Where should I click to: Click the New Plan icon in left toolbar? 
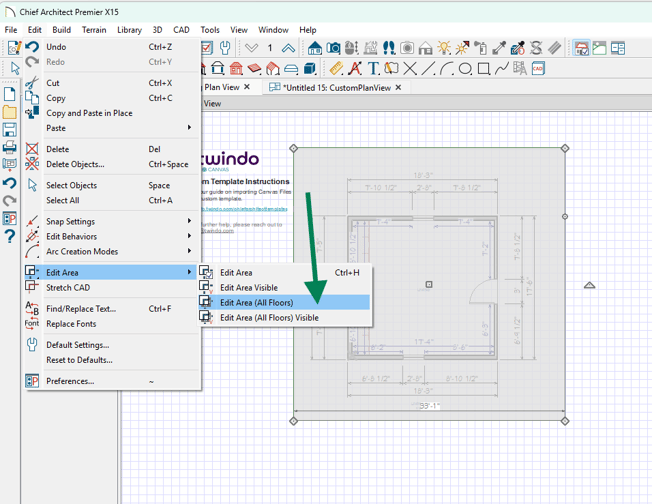(10, 94)
